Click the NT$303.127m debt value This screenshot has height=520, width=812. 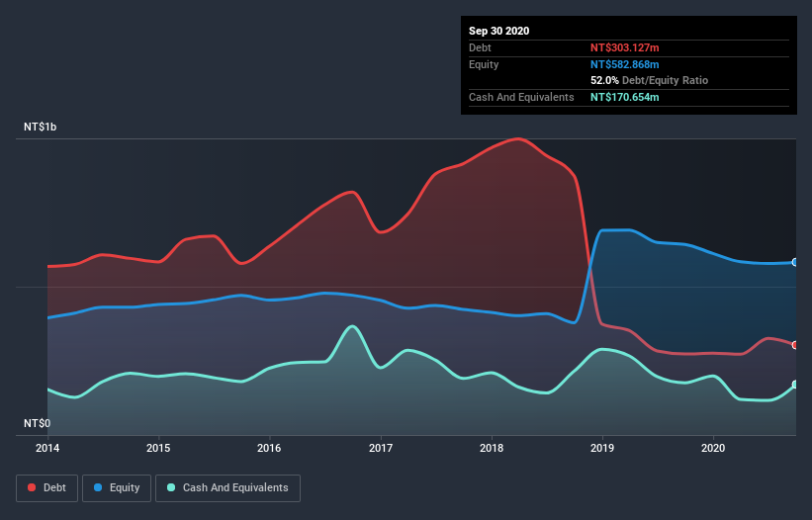(x=624, y=47)
